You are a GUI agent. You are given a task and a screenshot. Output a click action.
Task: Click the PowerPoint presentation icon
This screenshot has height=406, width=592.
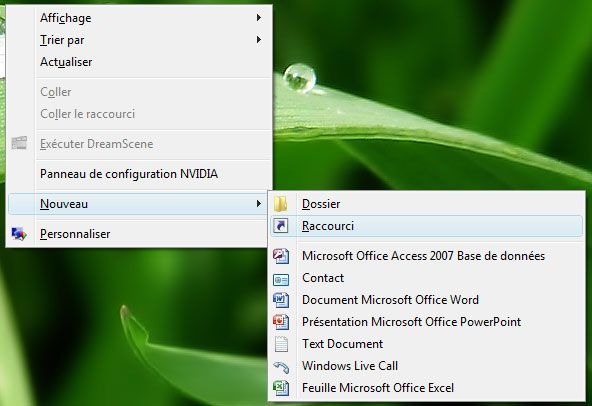pos(281,322)
